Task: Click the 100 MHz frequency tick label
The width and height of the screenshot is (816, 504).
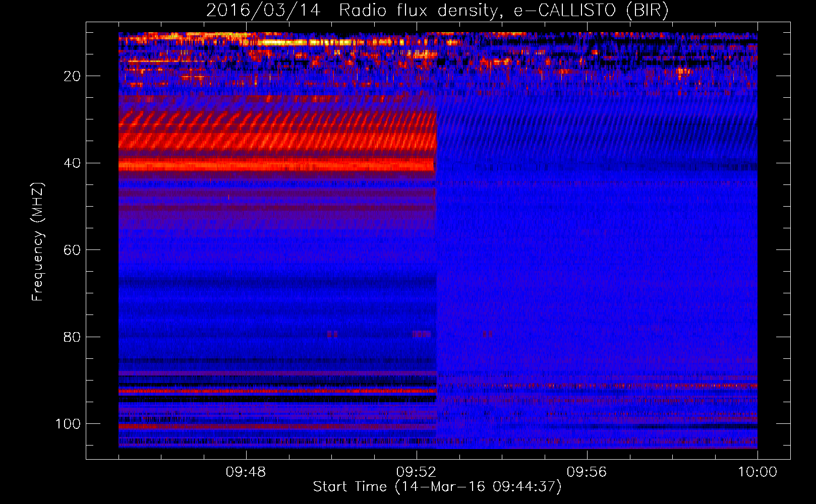Action: click(x=68, y=424)
